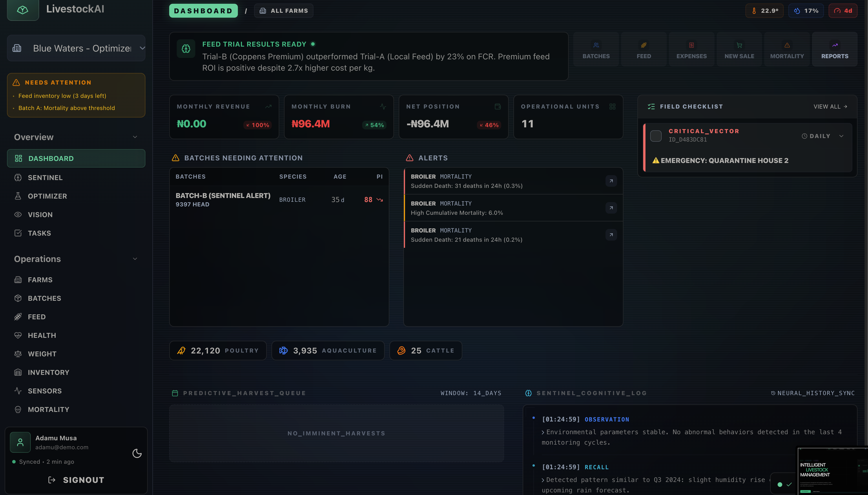Open the Blue Waters farm selector dropdown
Viewport: 868px width, 495px height.
76,48
